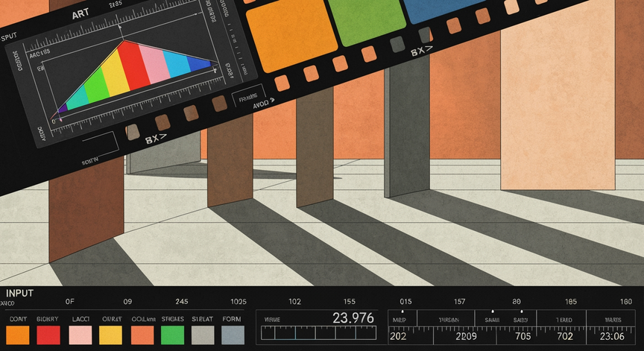644x351 pixels.
Task: Click the boxed FRAMES label on the film strip
Action: [x=248, y=98]
